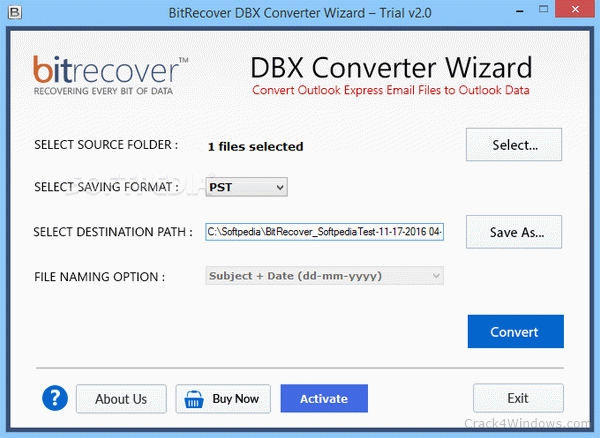Click the Subject + Date naming combo box
The image size is (600, 438).
(324, 276)
